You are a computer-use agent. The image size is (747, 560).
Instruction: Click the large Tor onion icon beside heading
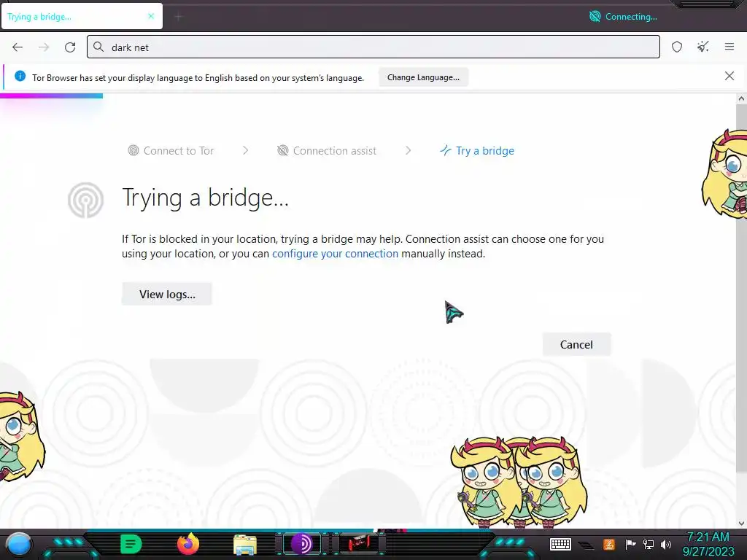pos(86,201)
